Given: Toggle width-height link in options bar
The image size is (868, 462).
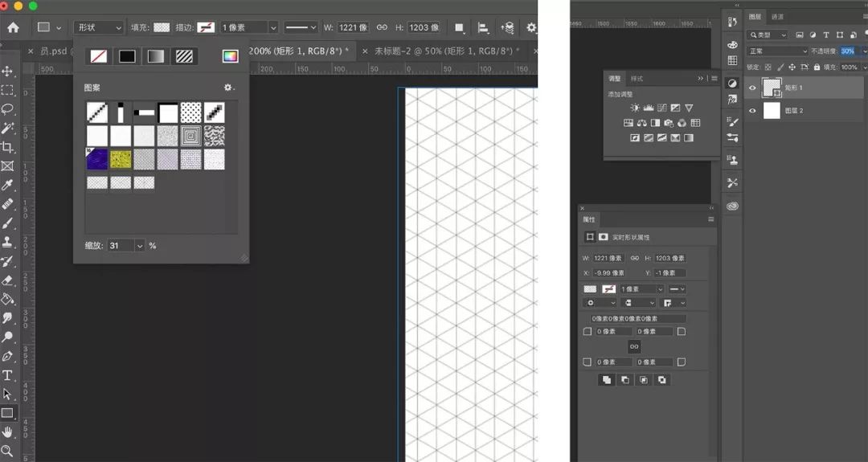Looking at the screenshot, I should pyautogui.click(x=383, y=27).
